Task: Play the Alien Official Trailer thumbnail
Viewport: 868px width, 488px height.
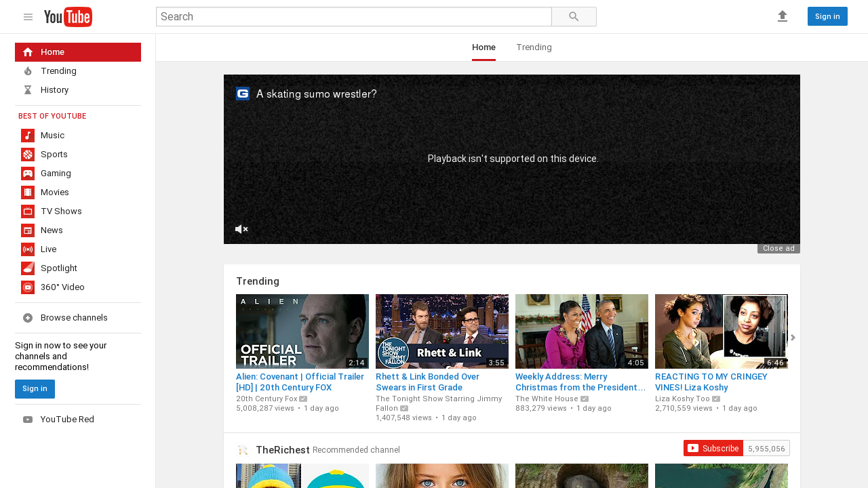Action: 302,331
